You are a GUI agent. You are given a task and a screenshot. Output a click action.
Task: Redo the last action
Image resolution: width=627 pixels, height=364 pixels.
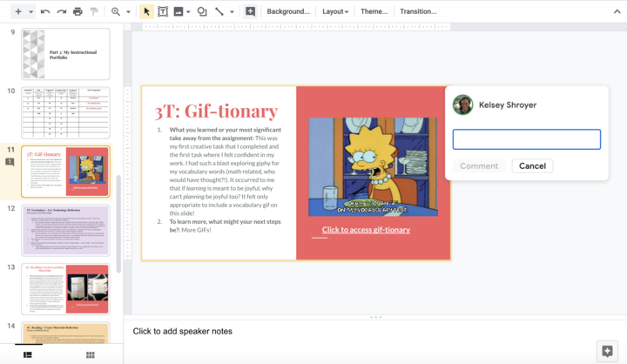point(61,11)
